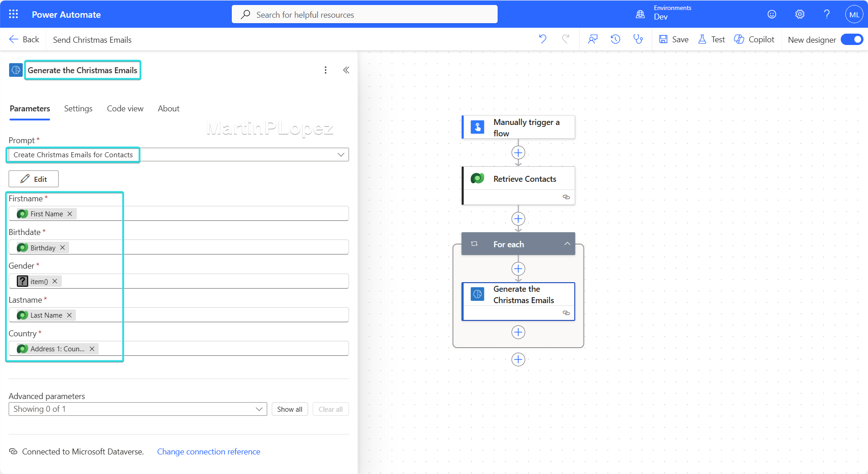Switch to the Code view tab
Image resolution: width=868 pixels, height=474 pixels.
pos(125,109)
